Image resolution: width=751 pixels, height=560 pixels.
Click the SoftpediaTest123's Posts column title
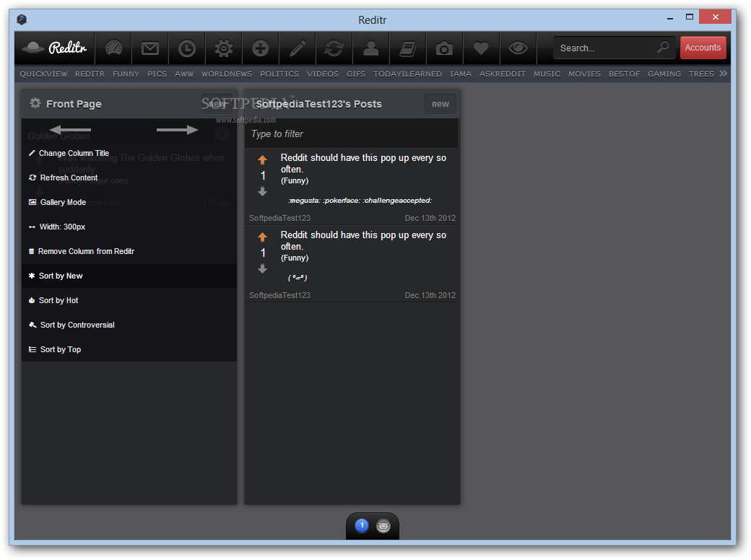click(x=318, y=104)
